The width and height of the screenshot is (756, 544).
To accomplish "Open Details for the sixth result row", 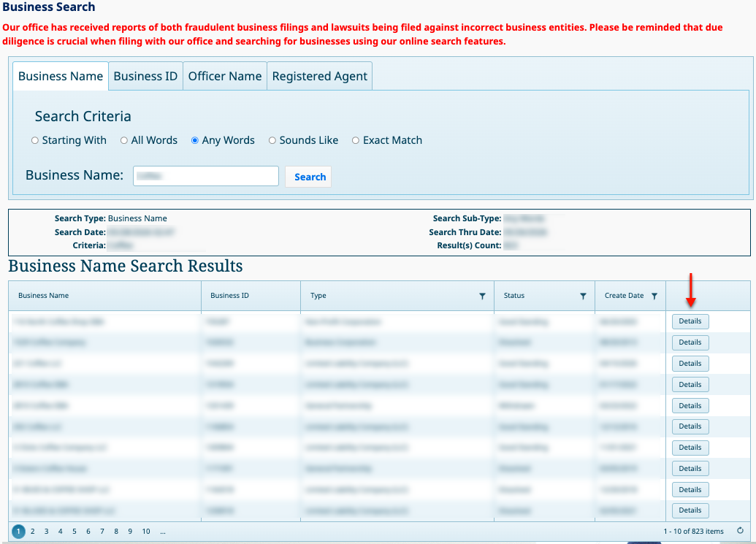I will (690, 426).
